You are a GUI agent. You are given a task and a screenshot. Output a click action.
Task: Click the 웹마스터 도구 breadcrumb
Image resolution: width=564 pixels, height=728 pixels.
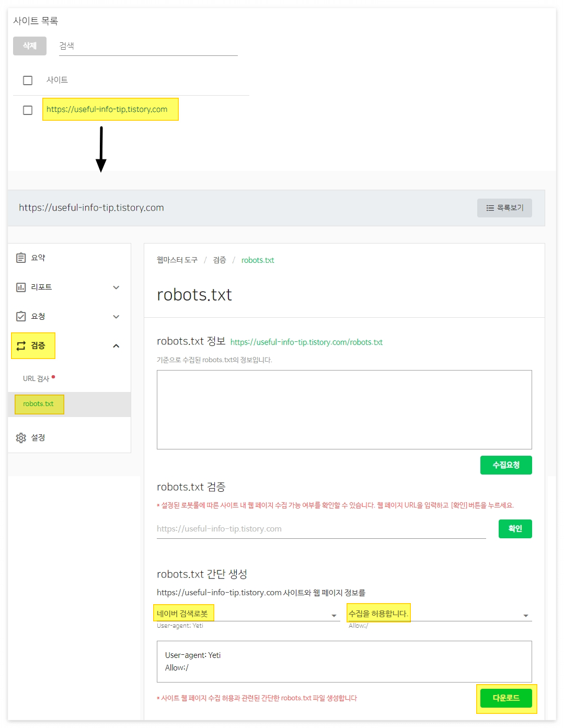pos(177,260)
